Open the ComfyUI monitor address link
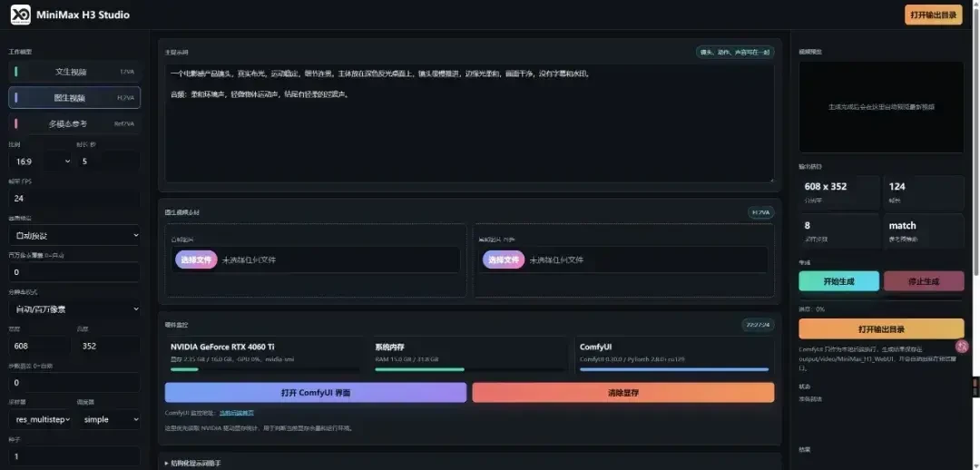Screen dimensions: 980x470 236,413
